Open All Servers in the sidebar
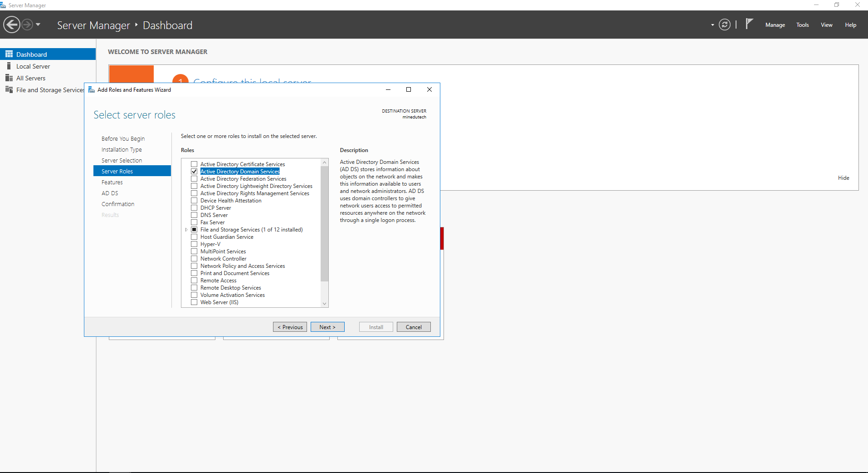This screenshot has height=473, width=868. click(x=30, y=78)
